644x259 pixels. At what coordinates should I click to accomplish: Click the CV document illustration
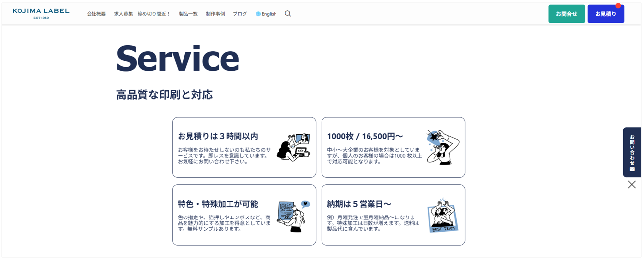pyautogui.click(x=293, y=216)
